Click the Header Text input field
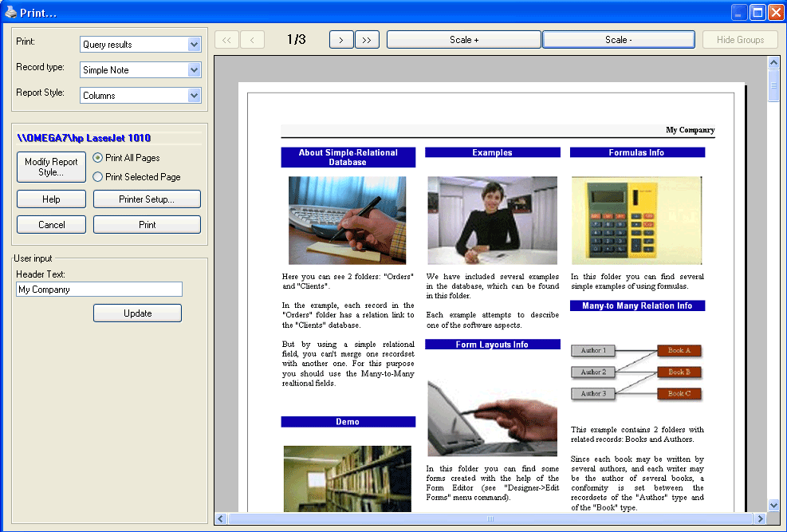The height and width of the screenshot is (532, 787). coord(99,290)
